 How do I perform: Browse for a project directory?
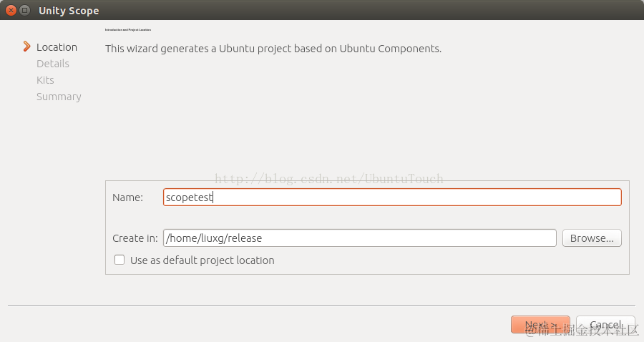coord(592,238)
